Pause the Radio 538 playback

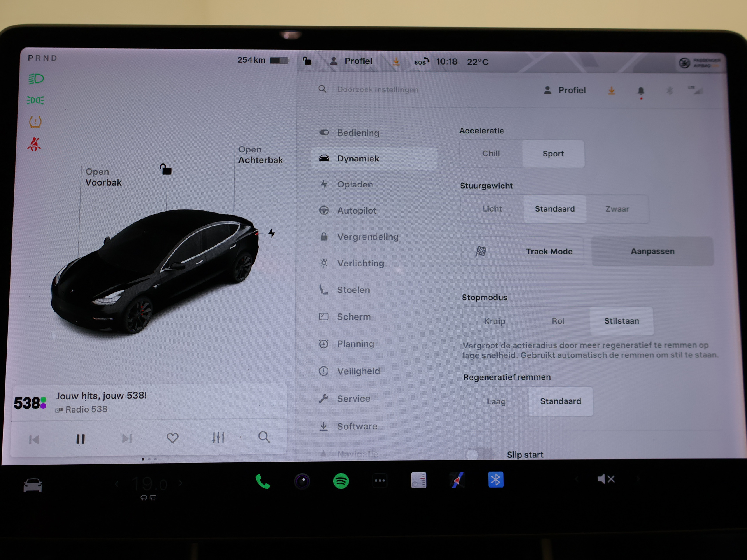pyautogui.click(x=81, y=439)
